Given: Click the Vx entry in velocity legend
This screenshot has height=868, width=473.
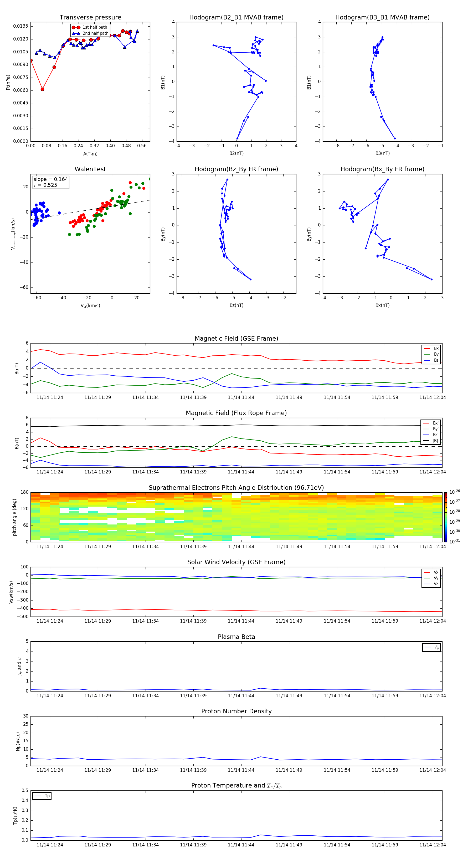Looking at the screenshot, I should tap(431, 572).
